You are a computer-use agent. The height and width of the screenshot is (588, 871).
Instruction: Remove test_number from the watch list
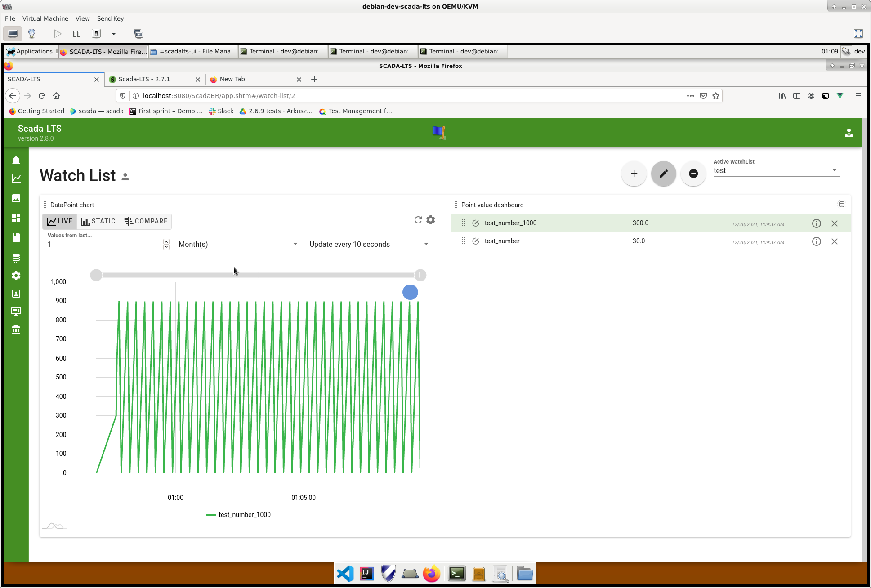click(x=834, y=241)
